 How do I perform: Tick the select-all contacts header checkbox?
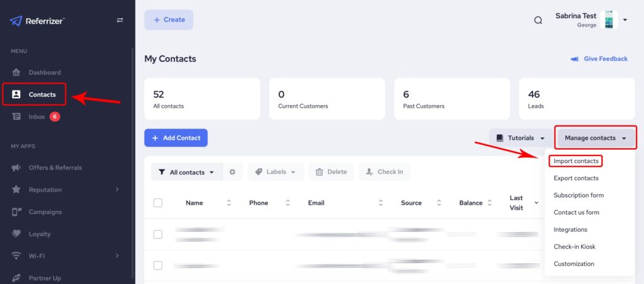point(158,203)
